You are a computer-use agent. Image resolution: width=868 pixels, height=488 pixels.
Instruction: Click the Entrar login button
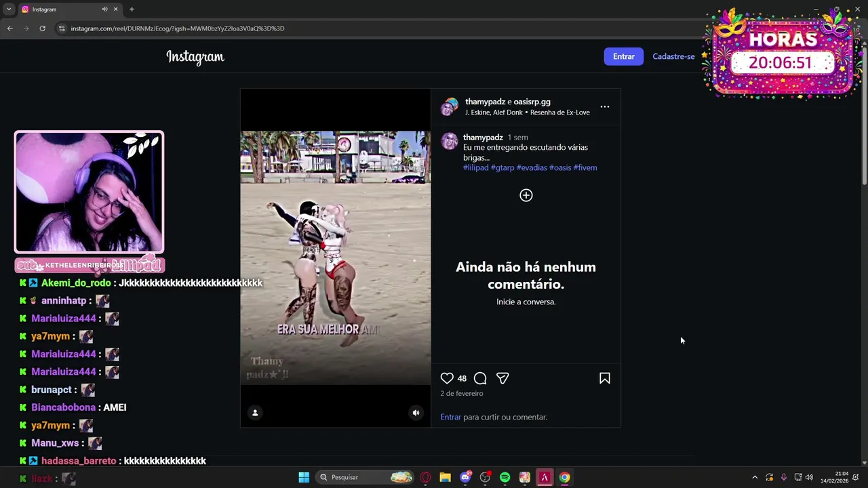pyautogui.click(x=624, y=56)
